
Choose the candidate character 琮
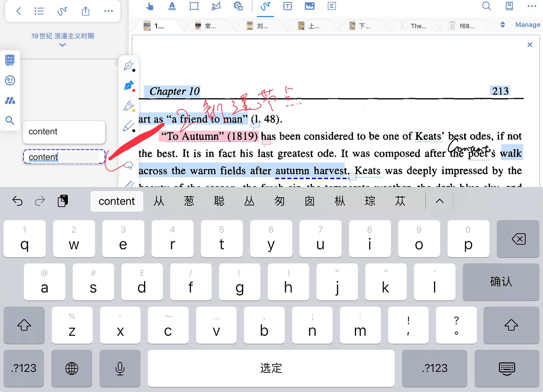[370, 201]
